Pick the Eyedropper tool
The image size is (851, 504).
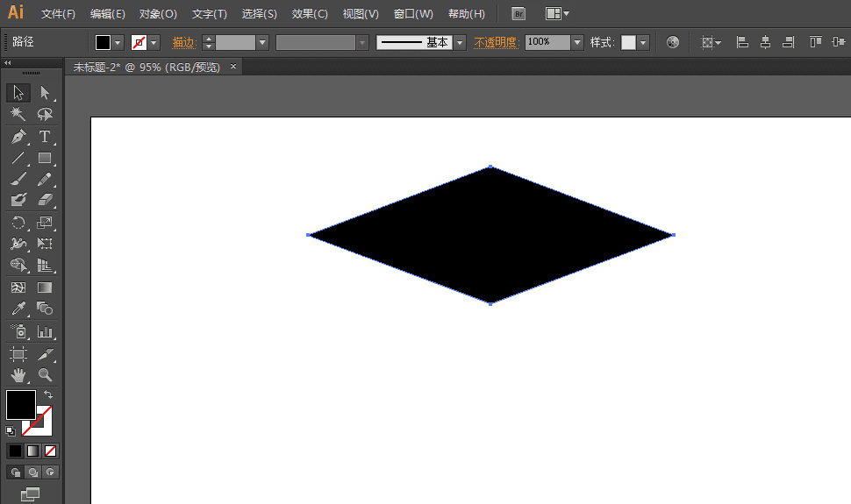coord(18,309)
